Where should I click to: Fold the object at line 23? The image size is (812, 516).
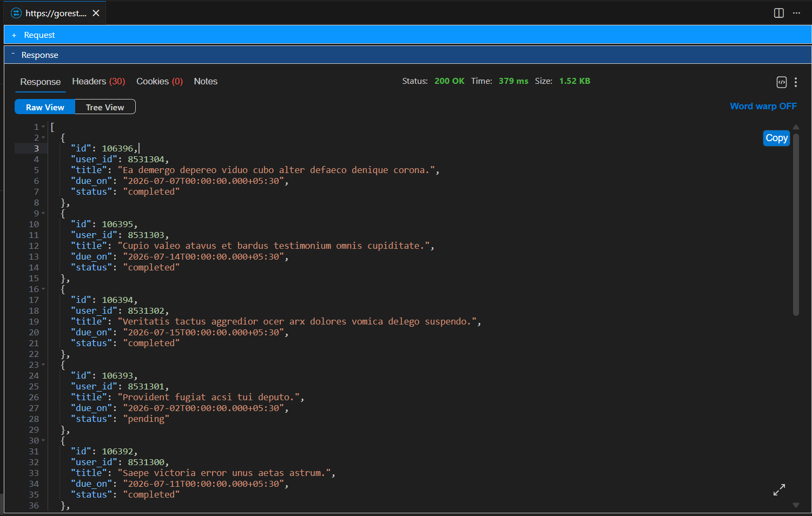click(43, 365)
